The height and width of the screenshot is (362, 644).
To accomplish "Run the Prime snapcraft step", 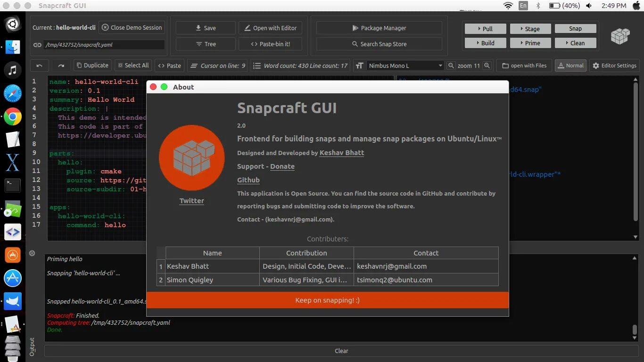I will [530, 43].
